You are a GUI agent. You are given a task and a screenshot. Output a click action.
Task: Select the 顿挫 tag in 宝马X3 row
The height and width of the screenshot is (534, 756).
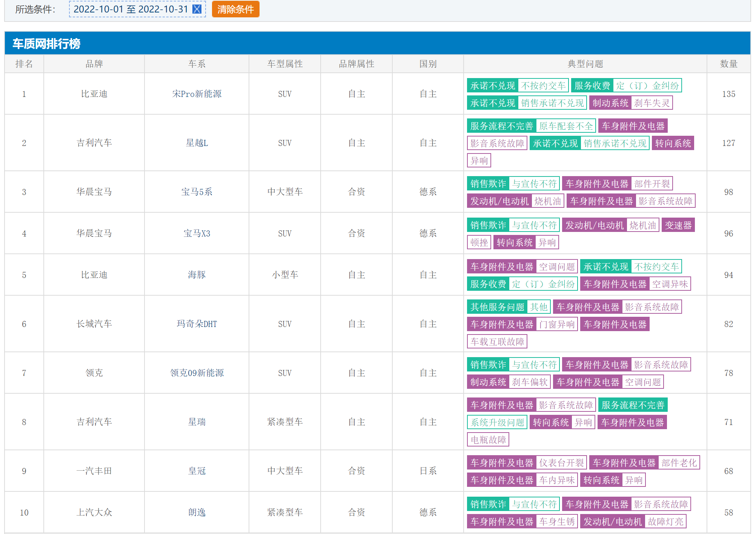point(479,242)
